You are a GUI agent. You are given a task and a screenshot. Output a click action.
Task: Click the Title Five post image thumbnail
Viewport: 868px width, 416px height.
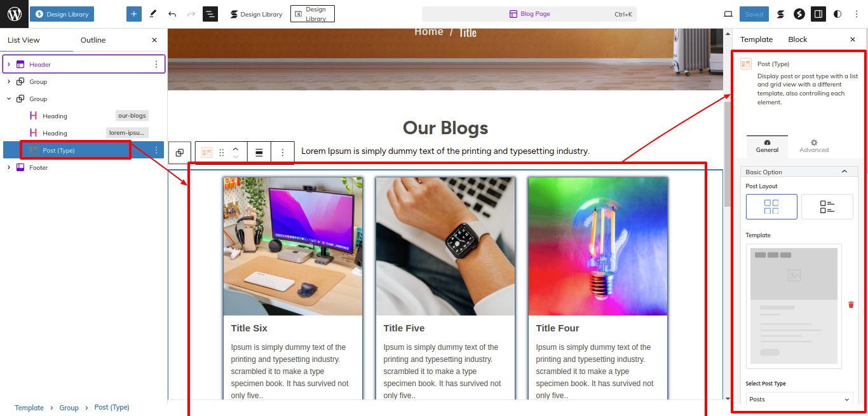tap(445, 246)
